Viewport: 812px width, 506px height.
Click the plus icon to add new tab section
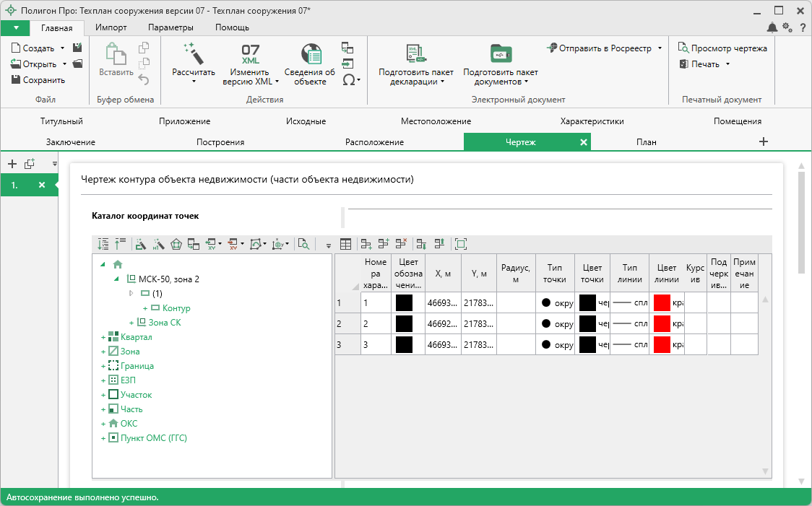[x=764, y=141]
